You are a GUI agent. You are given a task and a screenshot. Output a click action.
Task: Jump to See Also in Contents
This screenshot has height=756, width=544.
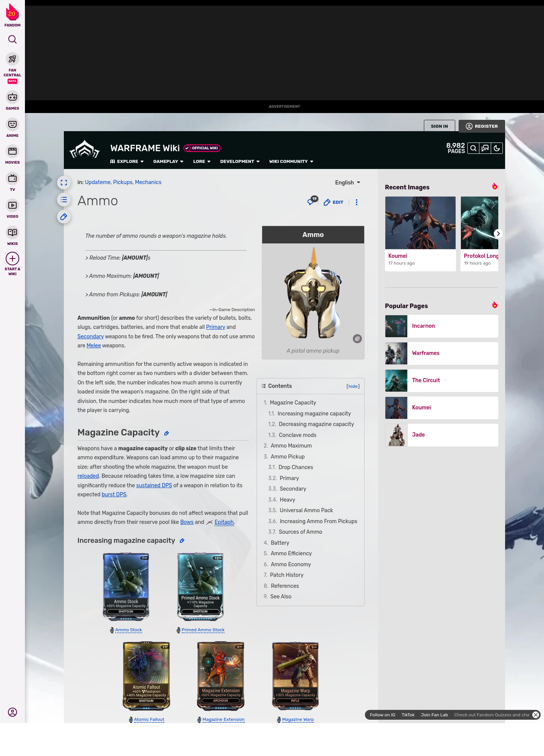point(281,596)
